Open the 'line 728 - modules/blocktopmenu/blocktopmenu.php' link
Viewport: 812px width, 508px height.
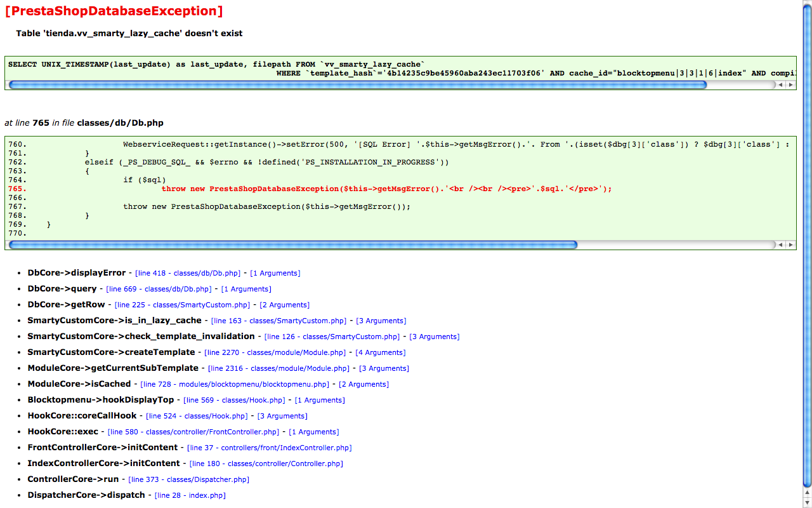pyautogui.click(x=235, y=384)
